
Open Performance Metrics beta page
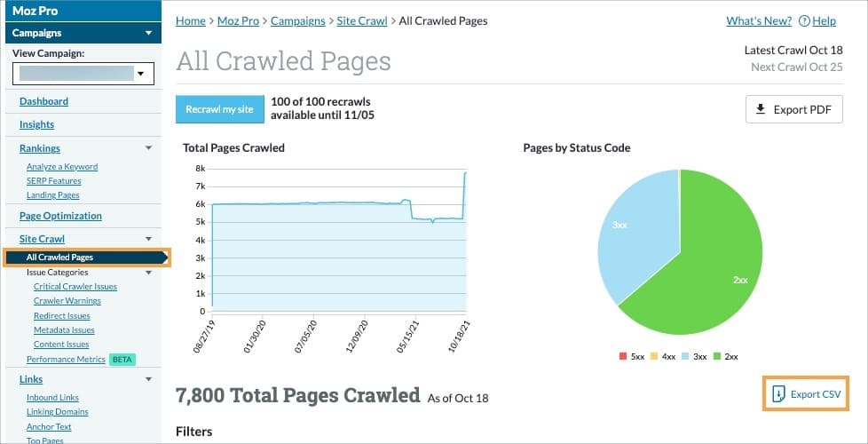(x=66, y=360)
